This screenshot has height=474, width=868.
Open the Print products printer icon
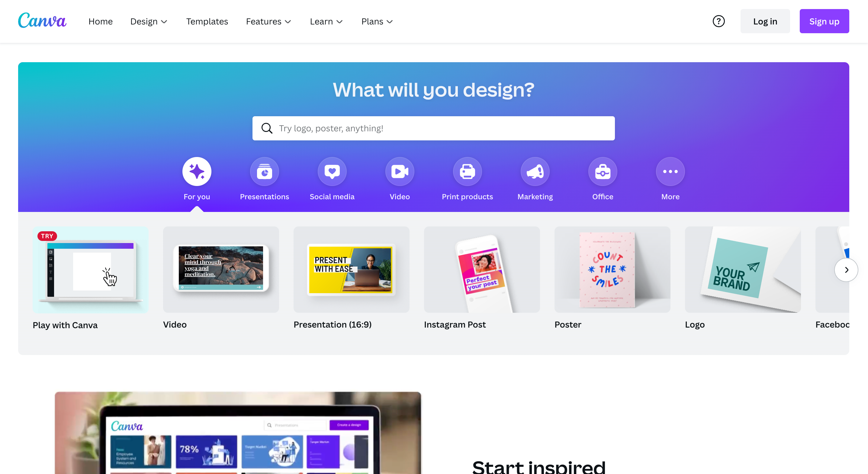pyautogui.click(x=467, y=171)
